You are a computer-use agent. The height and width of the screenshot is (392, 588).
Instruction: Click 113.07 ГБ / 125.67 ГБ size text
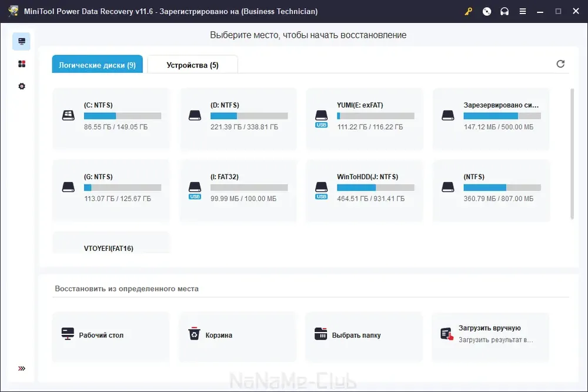click(x=118, y=199)
